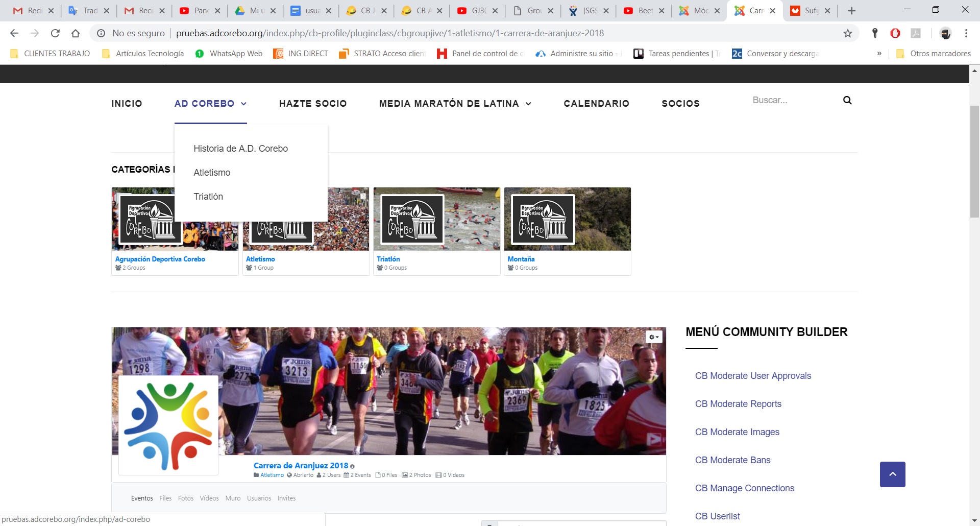Viewport: 980px width, 526px height.
Task: Open the Chrome three-dot menu
Action: 966,33
